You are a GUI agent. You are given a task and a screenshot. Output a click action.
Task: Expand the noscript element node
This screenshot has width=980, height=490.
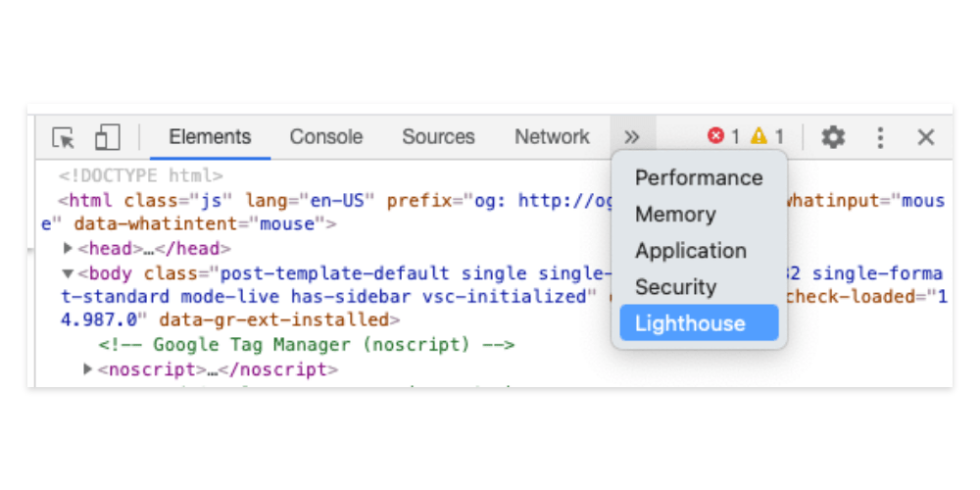[89, 369]
